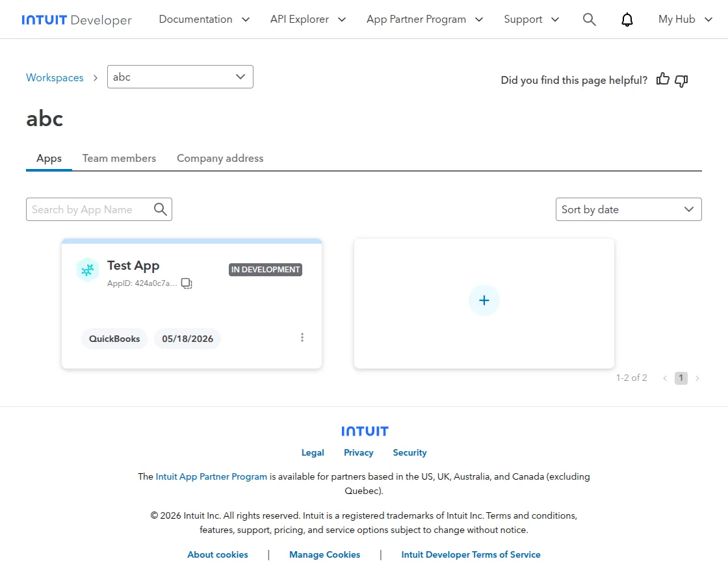Viewport: 728px width, 572px height.
Task: Click the abc workspace heading
Action: 45,119
